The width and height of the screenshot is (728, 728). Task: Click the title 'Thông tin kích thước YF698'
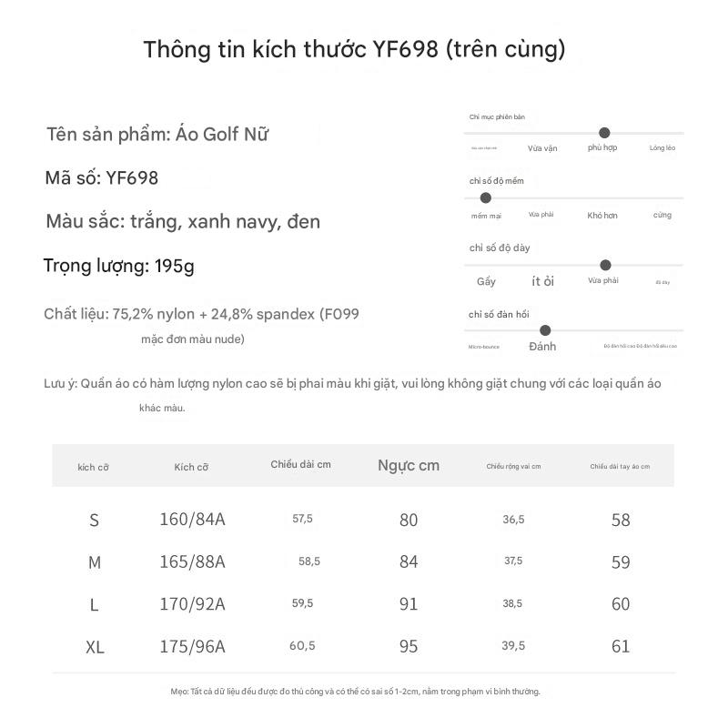(x=290, y=49)
